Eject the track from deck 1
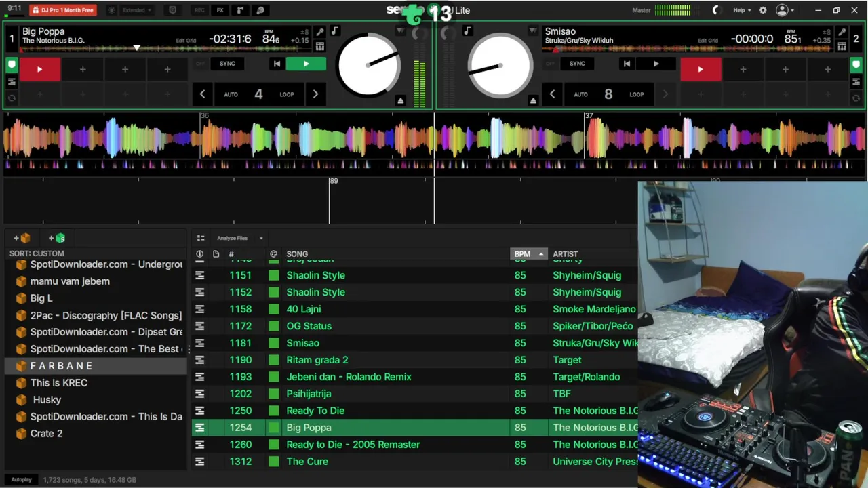 [401, 100]
